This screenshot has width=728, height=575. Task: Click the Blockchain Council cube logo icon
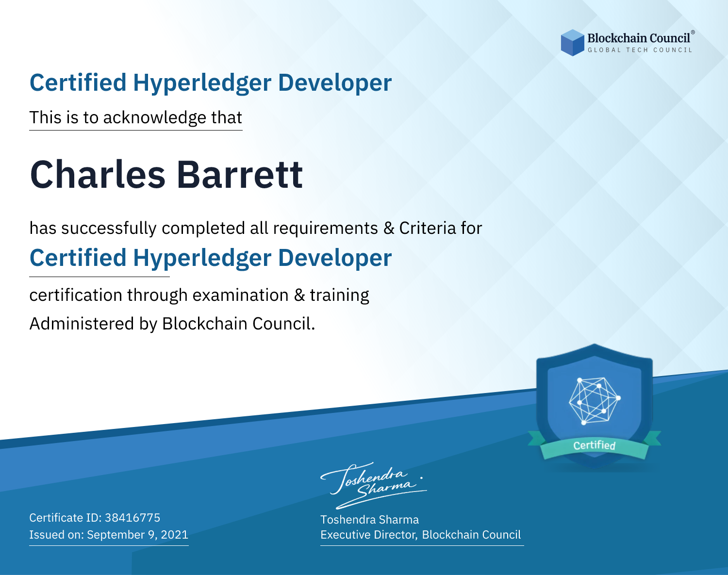click(573, 43)
